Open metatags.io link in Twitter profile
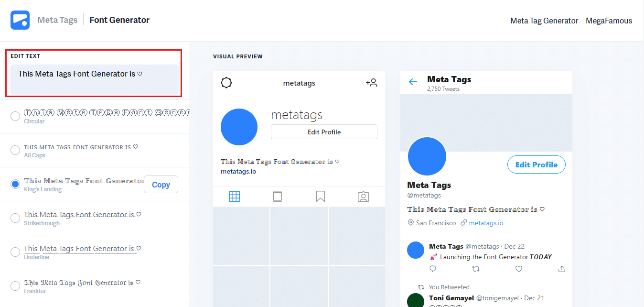The height and width of the screenshot is (307, 644). (486, 223)
